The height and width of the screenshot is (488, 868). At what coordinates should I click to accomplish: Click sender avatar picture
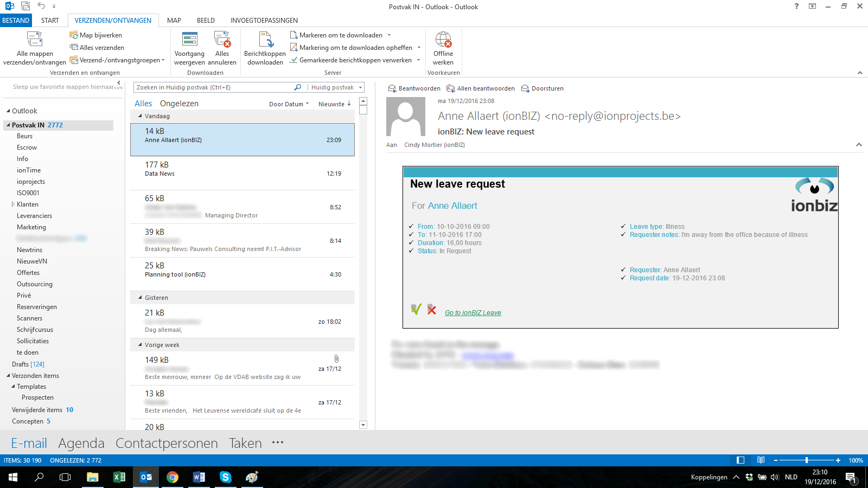click(406, 117)
